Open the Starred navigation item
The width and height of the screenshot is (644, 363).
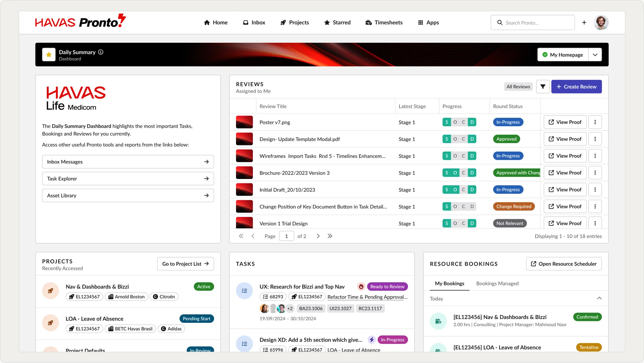tap(337, 23)
